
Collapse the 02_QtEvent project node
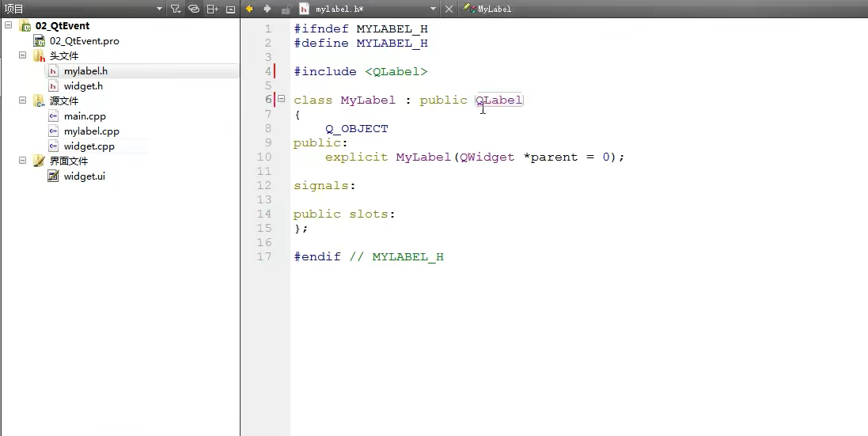click(8, 25)
